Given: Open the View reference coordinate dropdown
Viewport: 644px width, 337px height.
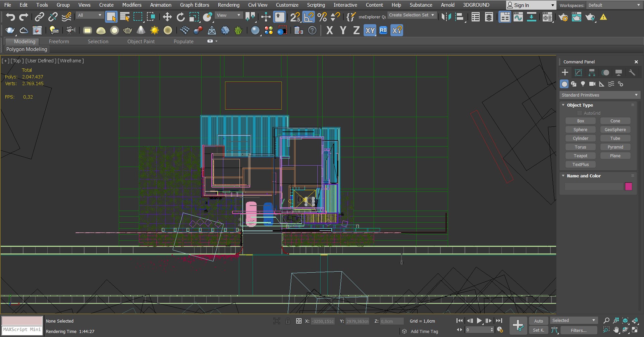Looking at the screenshot, I should 228,15.
